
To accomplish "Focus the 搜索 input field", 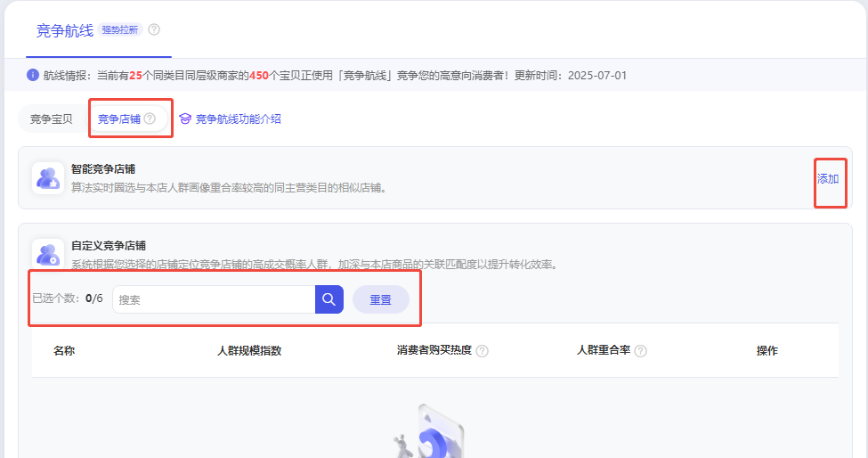I will pyautogui.click(x=214, y=299).
